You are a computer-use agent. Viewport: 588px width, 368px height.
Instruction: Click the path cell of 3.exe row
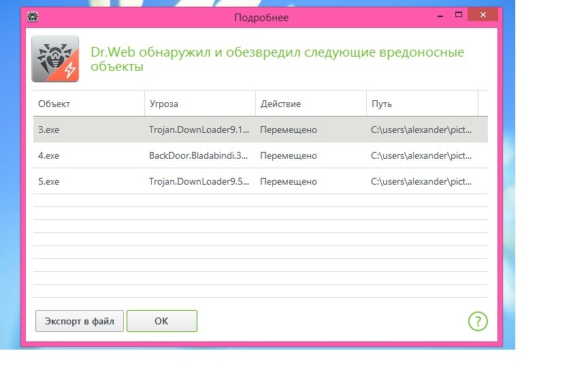pyautogui.click(x=421, y=129)
